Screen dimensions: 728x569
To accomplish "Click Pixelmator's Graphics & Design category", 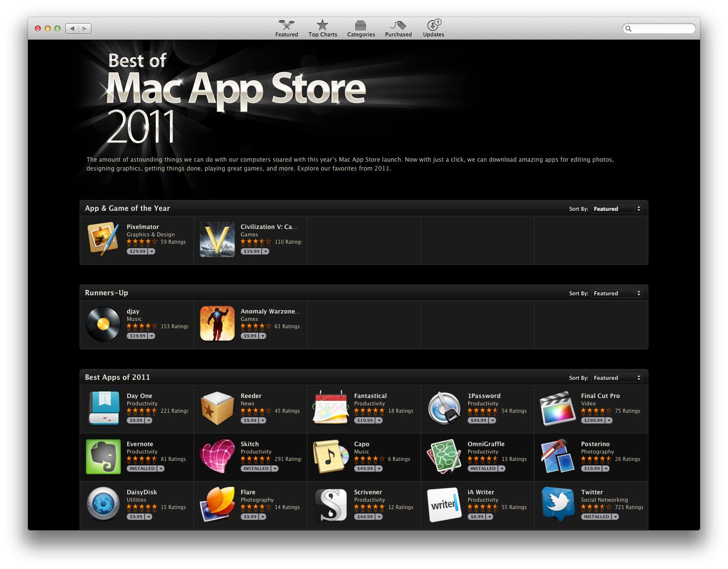I will 151,235.
